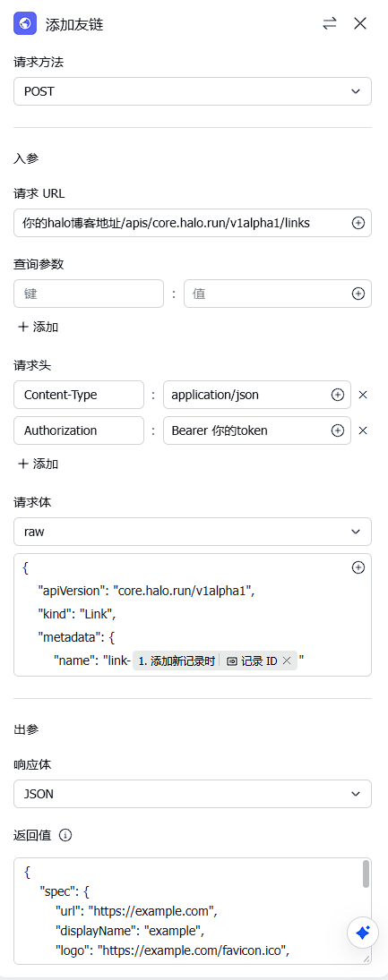Insert variable into the Bearer token value
Screen dimensions: 388x980
tap(337, 430)
